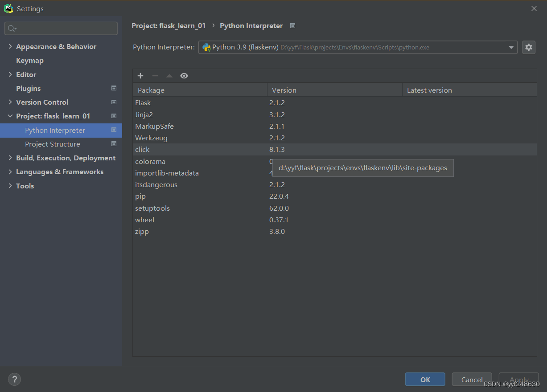Click the project-level icon next to Version Control
This screenshot has width=547, height=392.
coord(114,102)
